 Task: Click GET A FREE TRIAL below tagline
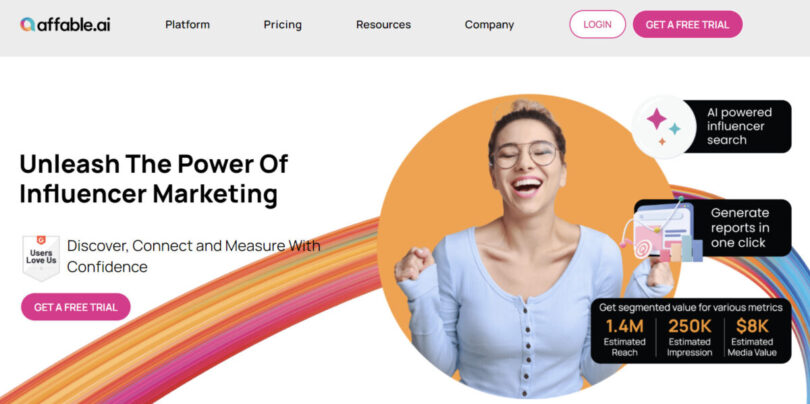76,307
